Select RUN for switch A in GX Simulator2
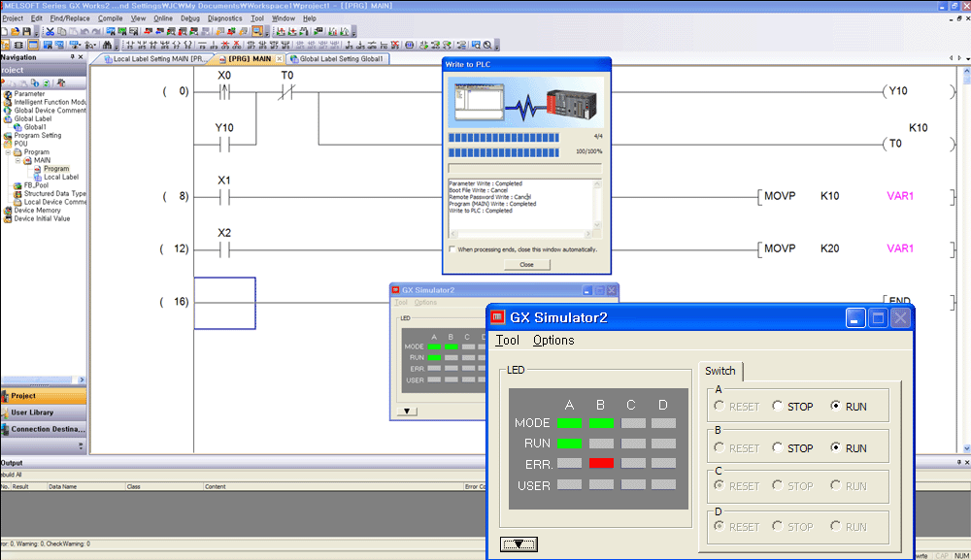The height and width of the screenshot is (560, 971). coord(836,406)
